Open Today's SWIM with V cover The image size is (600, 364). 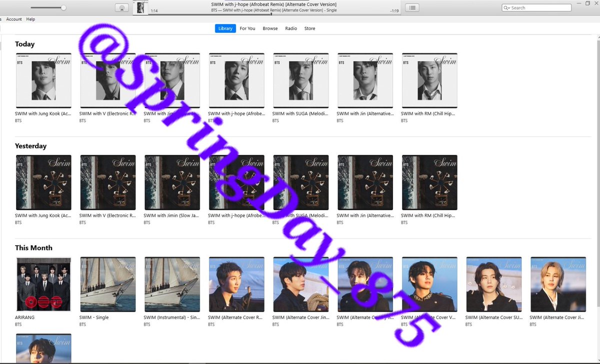(x=108, y=80)
